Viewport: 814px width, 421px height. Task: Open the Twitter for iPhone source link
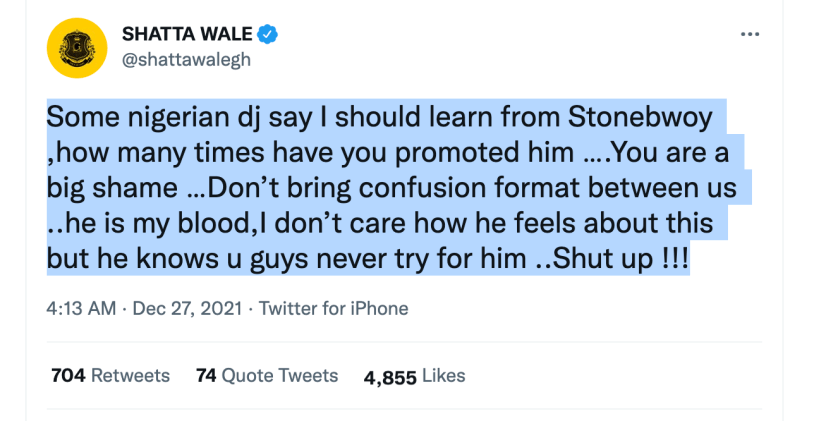click(x=334, y=308)
